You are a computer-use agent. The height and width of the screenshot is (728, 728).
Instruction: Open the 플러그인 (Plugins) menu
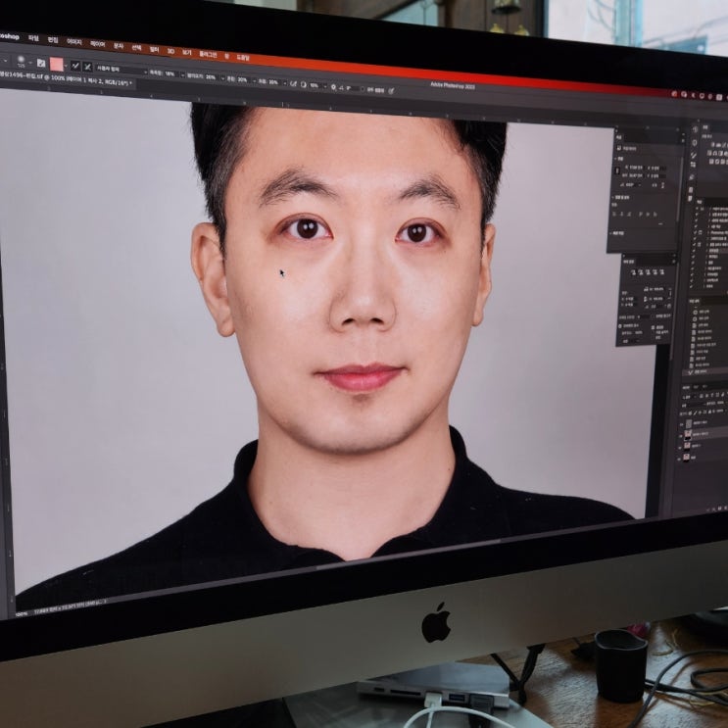[208, 54]
